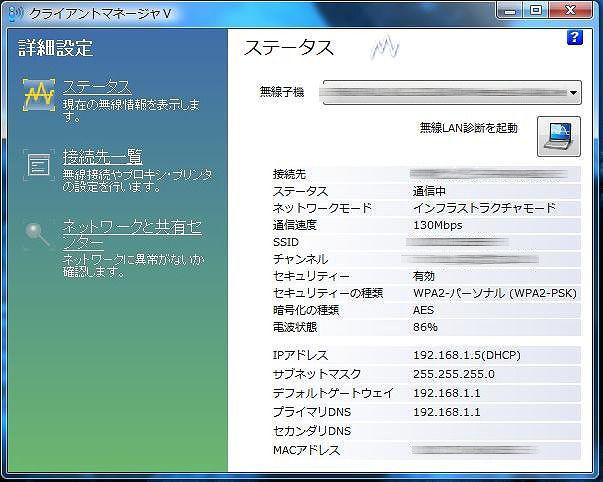Click the セキュリティー value 有効

click(x=423, y=276)
